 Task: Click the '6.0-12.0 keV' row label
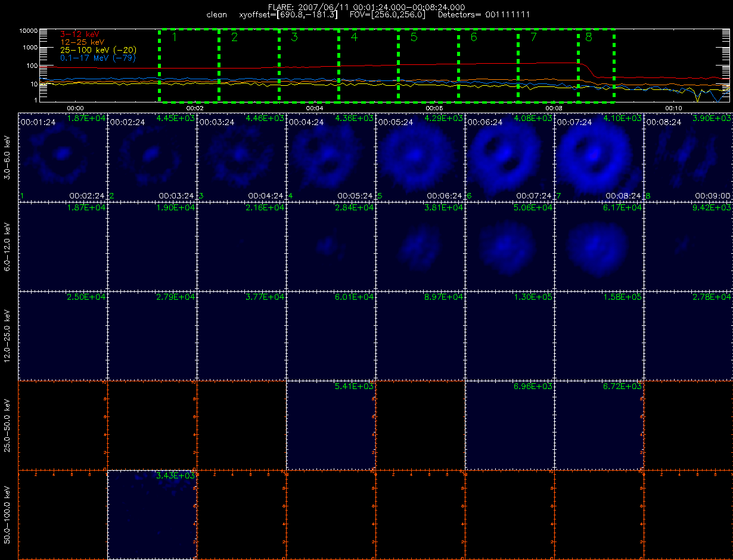[x=8, y=246]
